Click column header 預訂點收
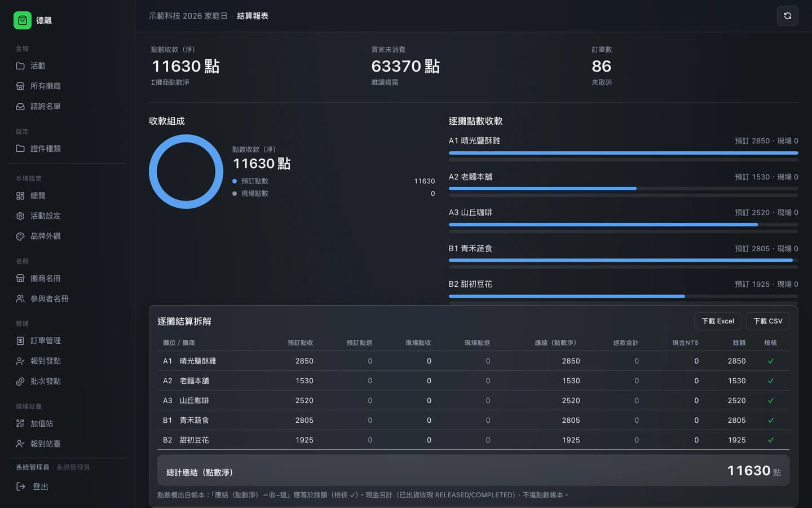 click(300, 343)
